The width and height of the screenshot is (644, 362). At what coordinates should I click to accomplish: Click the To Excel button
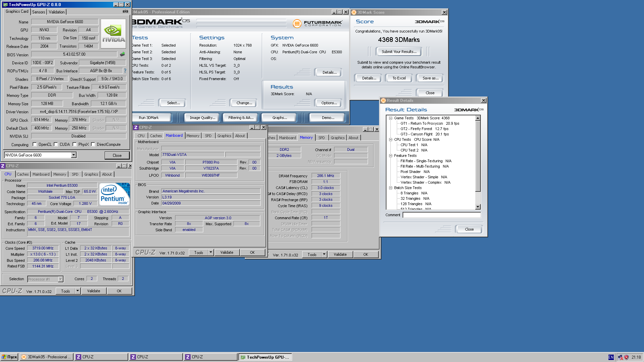pyautogui.click(x=399, y=78)
